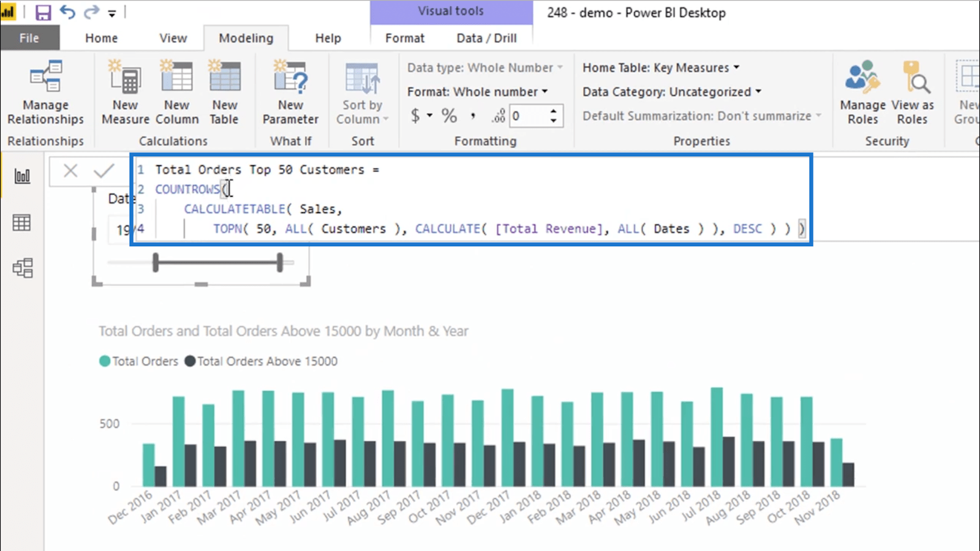The width and height of the screenshot is (980, 551).
Task: Click the Mar 2017 axis label
Action: click(221, 506)
